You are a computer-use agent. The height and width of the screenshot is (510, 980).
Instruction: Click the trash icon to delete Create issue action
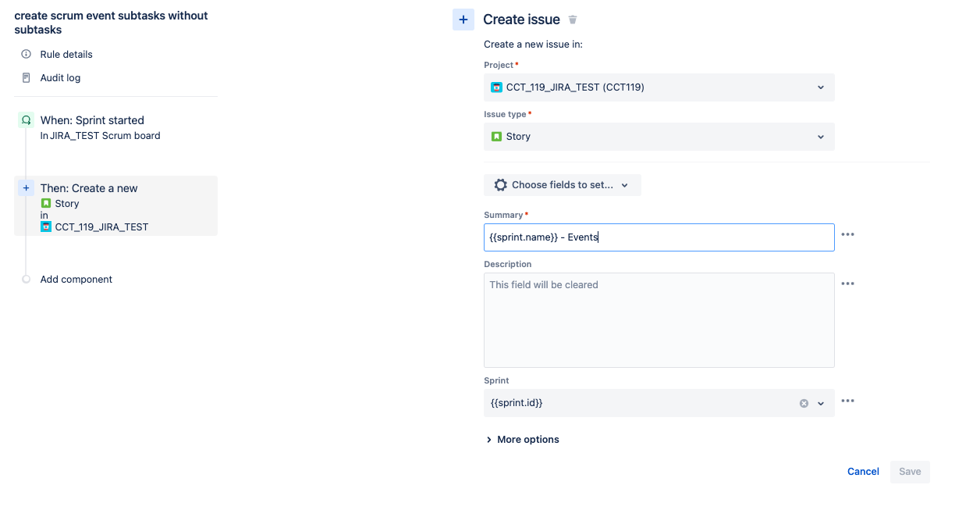click(x=572, y=19)
